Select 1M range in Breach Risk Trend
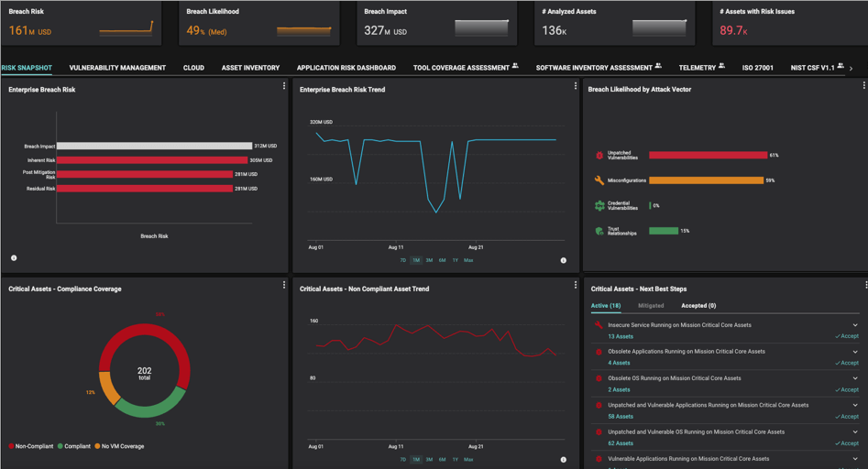868x469 pixels. coord(416,260)
